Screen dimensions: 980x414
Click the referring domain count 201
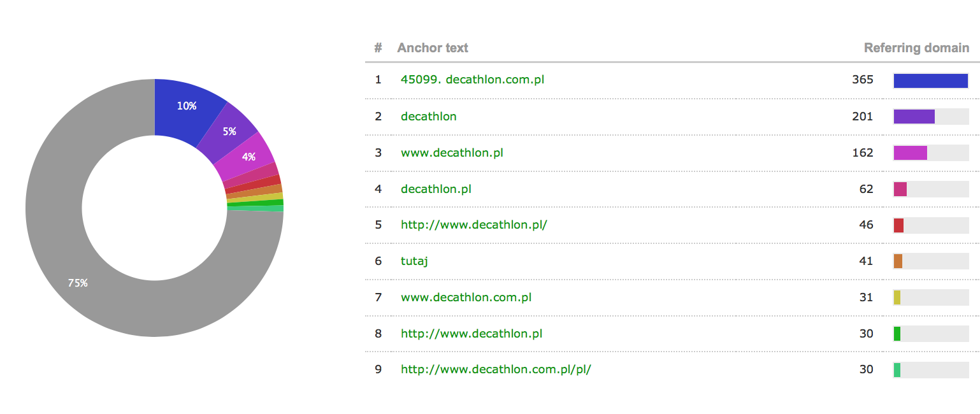863,117
